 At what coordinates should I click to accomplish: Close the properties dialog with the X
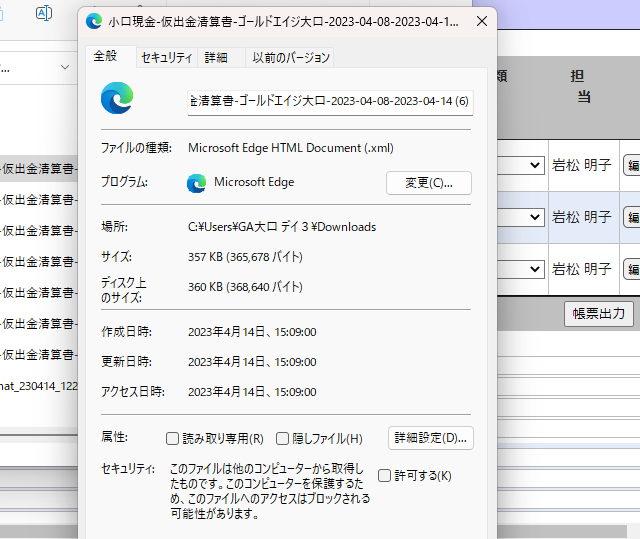tap(482, 21)
